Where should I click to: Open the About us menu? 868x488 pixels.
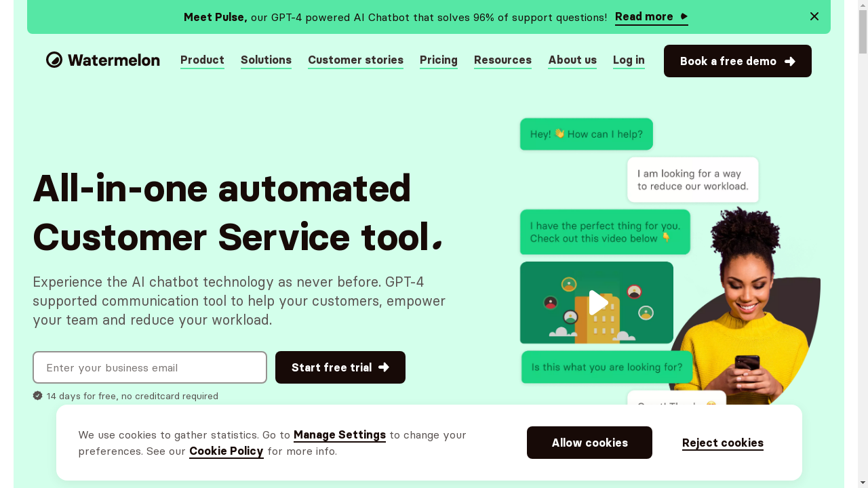[572, 60]
